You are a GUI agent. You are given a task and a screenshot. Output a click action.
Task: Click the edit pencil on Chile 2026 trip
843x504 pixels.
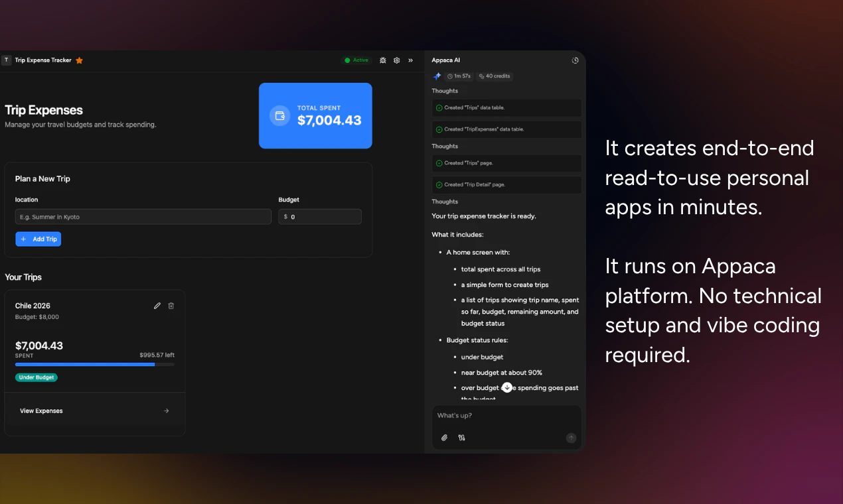coord(157,305)
